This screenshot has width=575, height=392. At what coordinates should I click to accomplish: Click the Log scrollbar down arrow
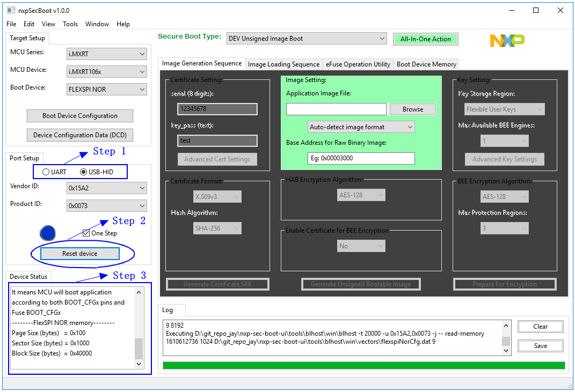[x=506, y=351]
